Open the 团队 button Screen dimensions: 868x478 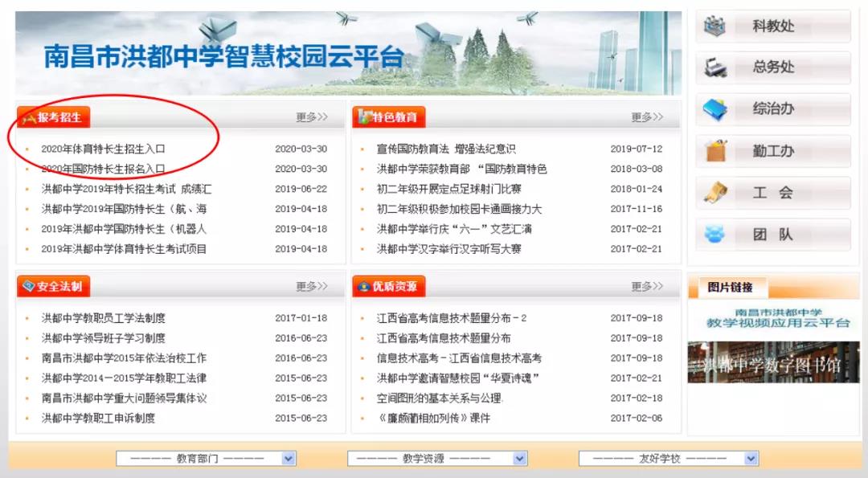pos(773,235)
